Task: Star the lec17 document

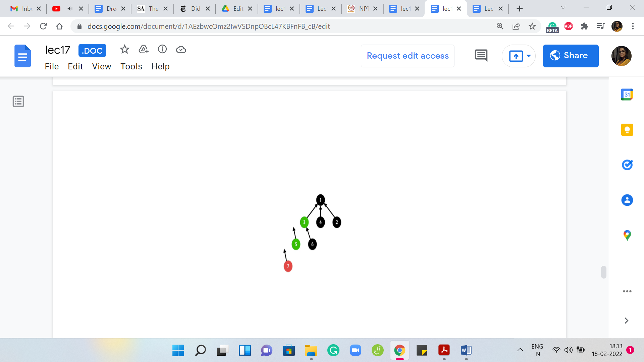Action: tap(124, 50)
